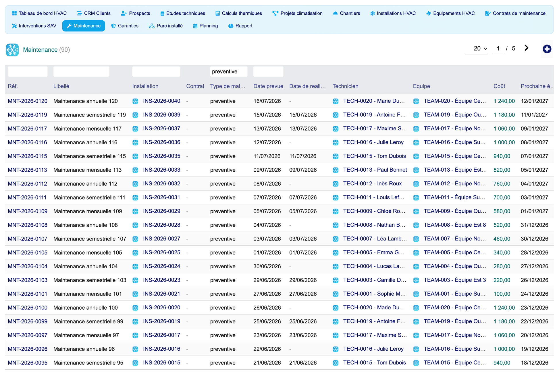
Task: Open the Maintenance tab
Action: tap(84, 26)
